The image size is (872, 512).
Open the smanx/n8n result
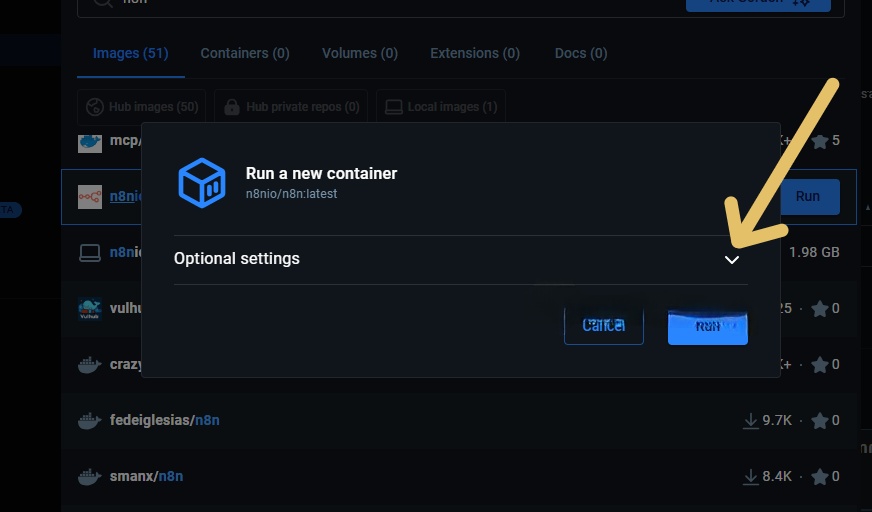(146, 476)
